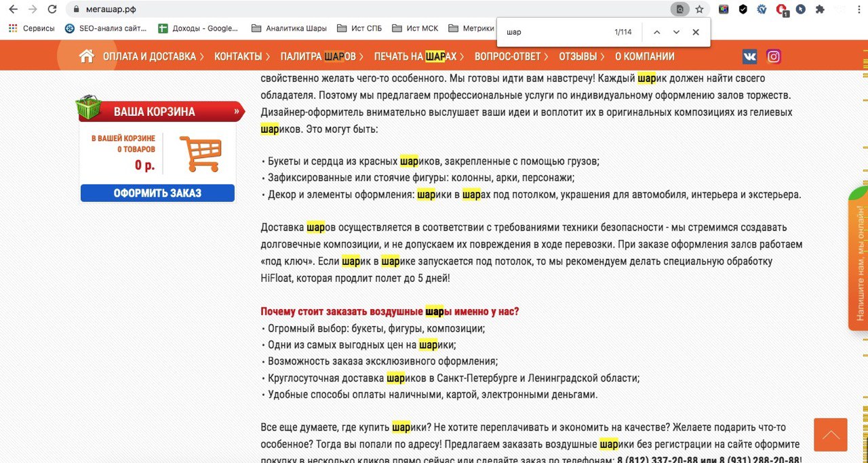The height and width of the screenshot is (463, 868).
Task: Click the home icon in site menu
Action: click(x=87, y=56)
